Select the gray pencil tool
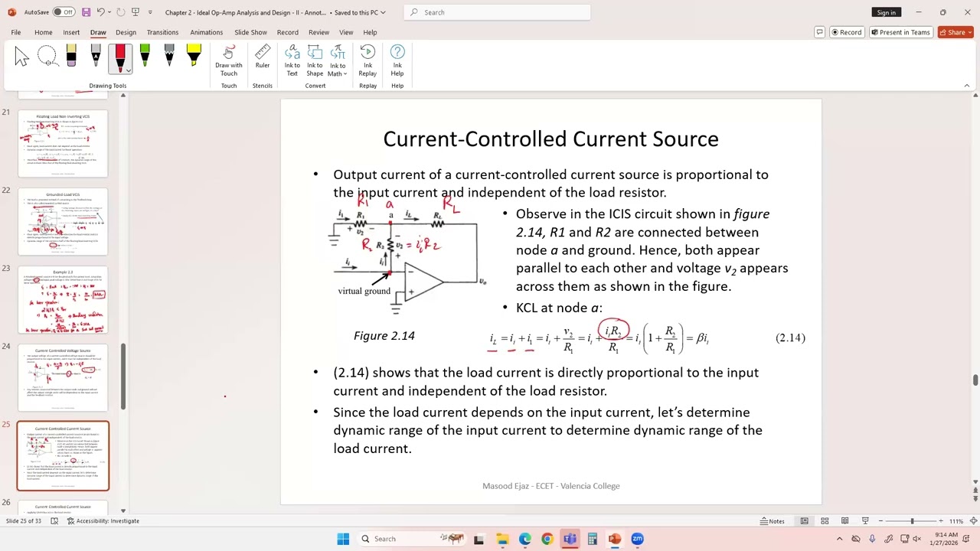Viewport: 980px width, 551px height. coord(169,57)
